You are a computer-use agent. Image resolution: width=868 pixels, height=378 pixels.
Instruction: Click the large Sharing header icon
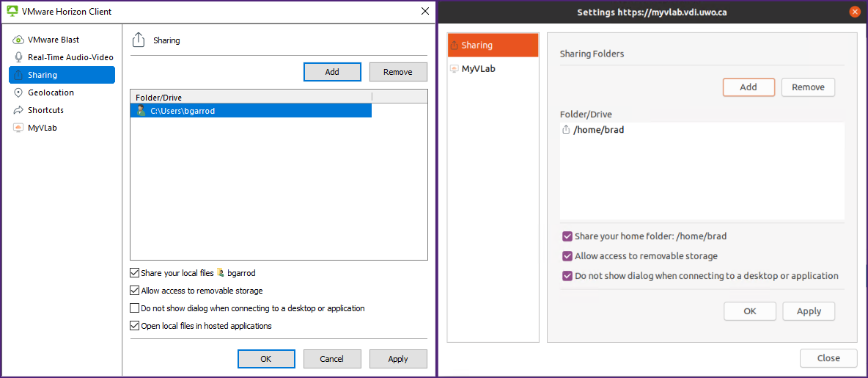pos(138,40)
